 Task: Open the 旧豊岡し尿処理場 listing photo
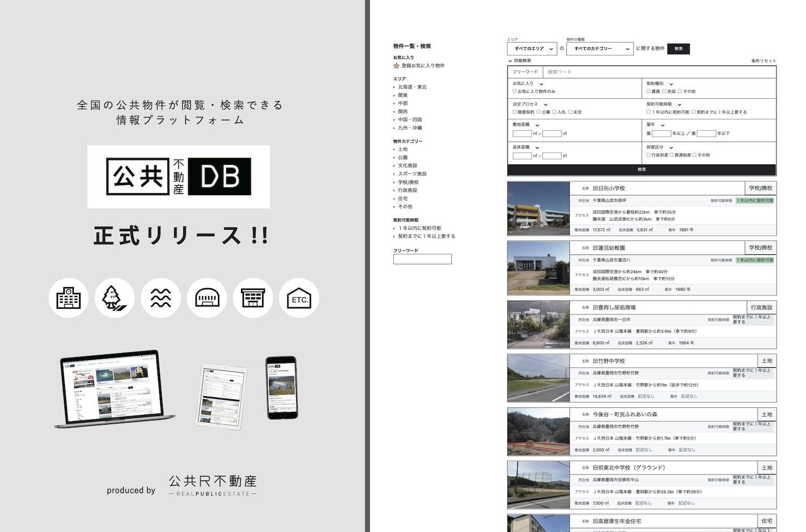[538, 325]
